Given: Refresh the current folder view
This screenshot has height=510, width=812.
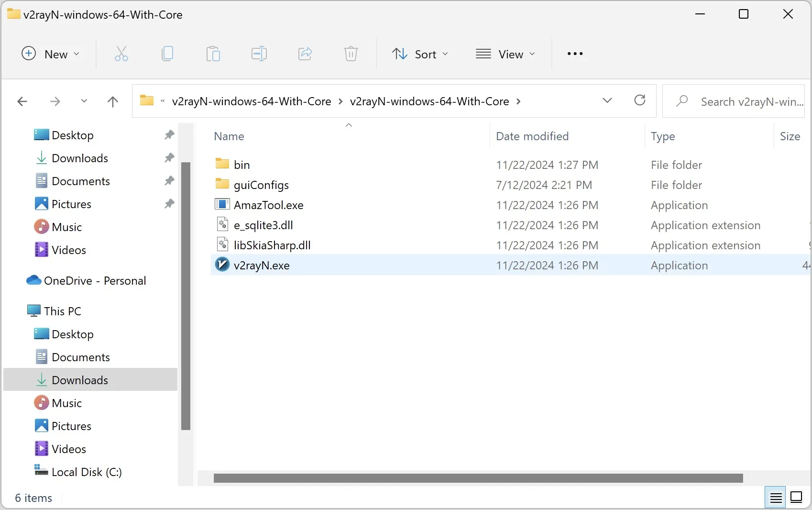Looking at the screenshot, I should pos(640,100).
